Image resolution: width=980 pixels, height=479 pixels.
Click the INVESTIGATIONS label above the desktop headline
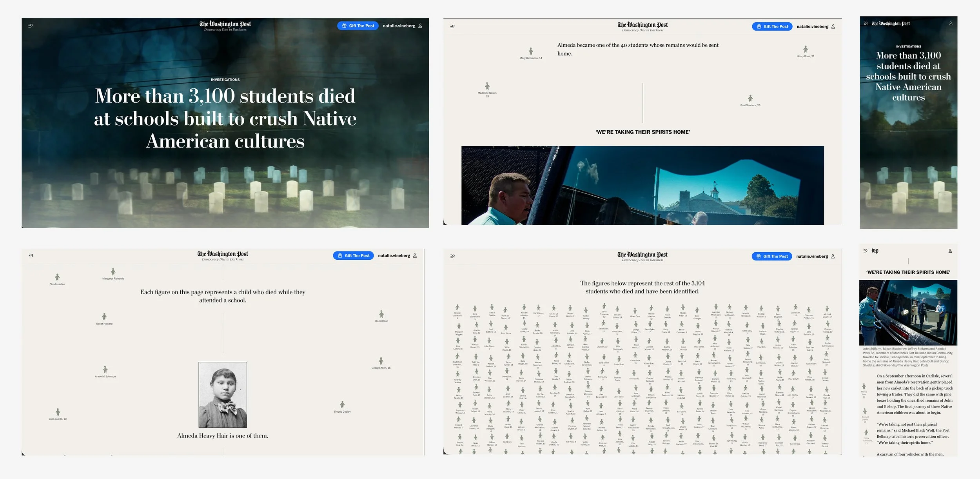(225, 80)
